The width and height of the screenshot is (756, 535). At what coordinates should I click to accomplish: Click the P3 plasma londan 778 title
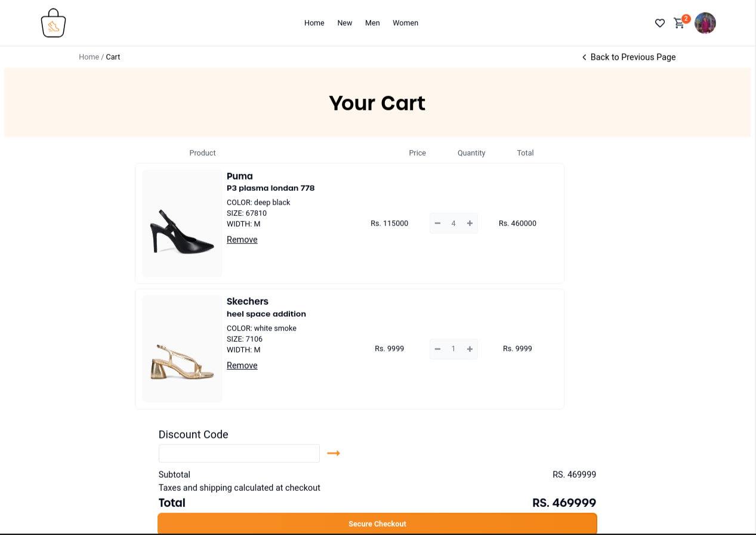click(x=271, y=188)
